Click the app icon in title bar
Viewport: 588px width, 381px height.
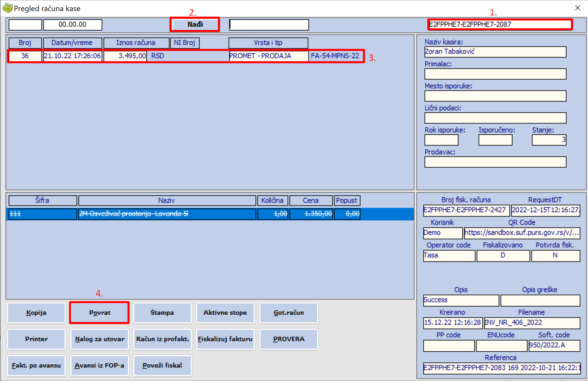pyautogui.click(x=7, y=8)
